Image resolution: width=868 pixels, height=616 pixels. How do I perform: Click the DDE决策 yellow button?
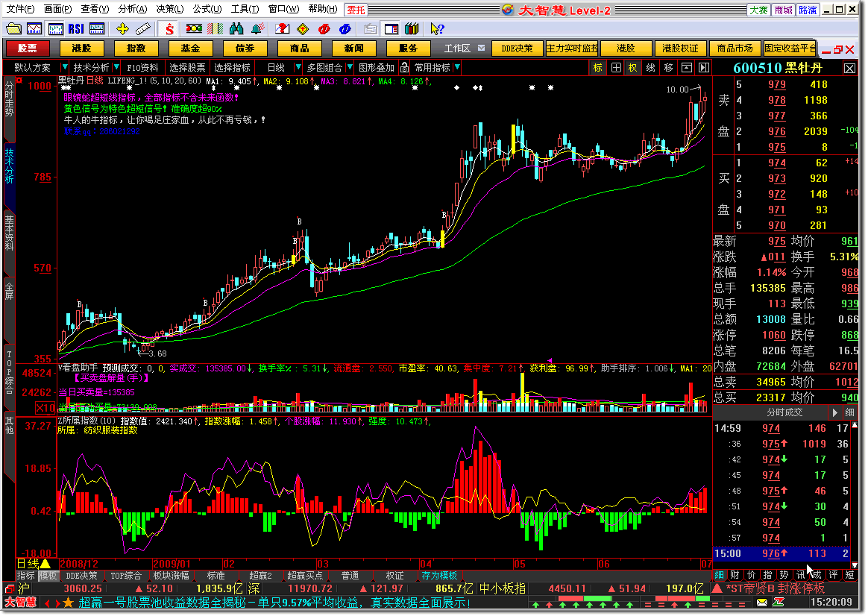click(517, 48)
